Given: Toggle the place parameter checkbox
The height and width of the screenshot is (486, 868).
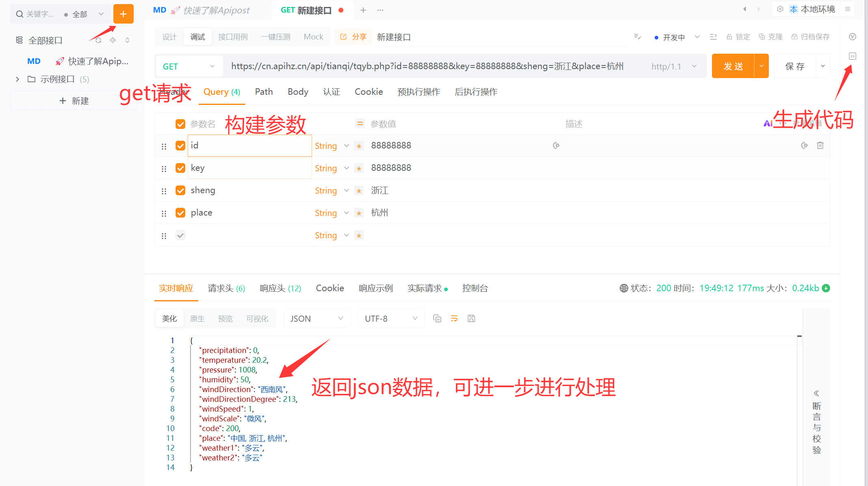Looking at the screenshot, I should 180,213.
